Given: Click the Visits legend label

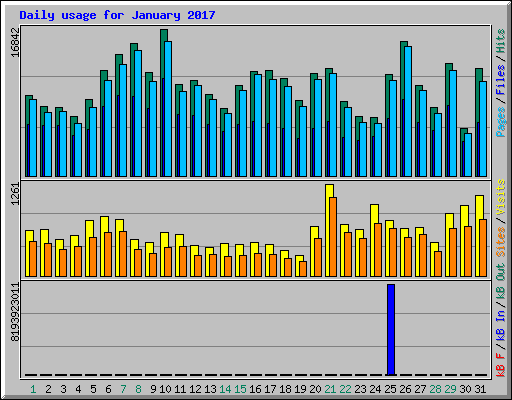Looking at the screenshot, I should tap(500, 197).
